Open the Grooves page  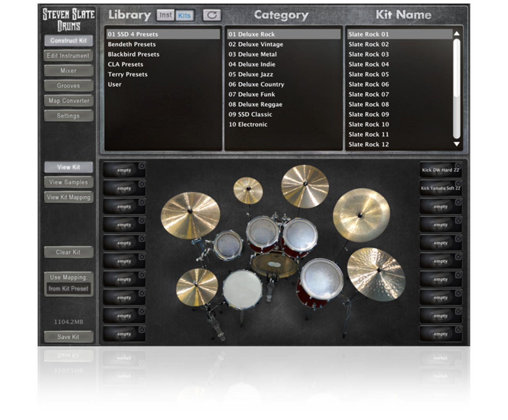(x=68, y=86)
